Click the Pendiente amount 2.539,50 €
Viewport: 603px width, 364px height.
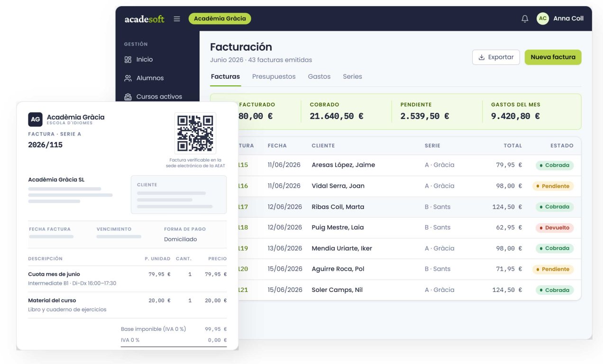(x=425, y=116)
